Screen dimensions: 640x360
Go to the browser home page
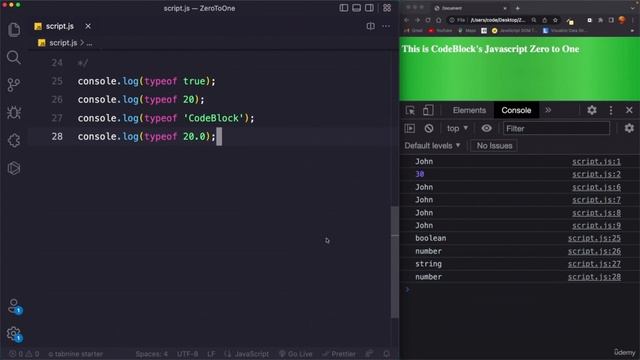(438, 20)
